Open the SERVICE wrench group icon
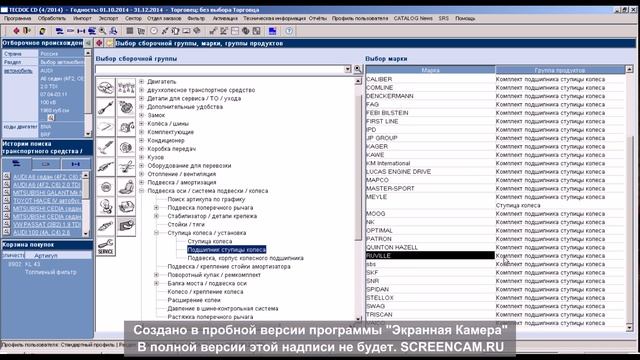This screenshot has width=640, height=360. [x=106, y=247]
